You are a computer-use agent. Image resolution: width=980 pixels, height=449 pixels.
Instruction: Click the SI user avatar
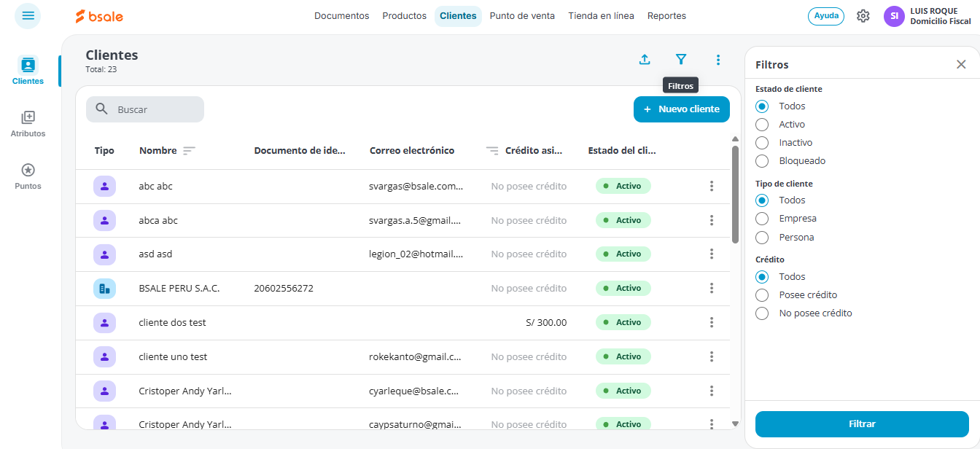tap(894, 16)
